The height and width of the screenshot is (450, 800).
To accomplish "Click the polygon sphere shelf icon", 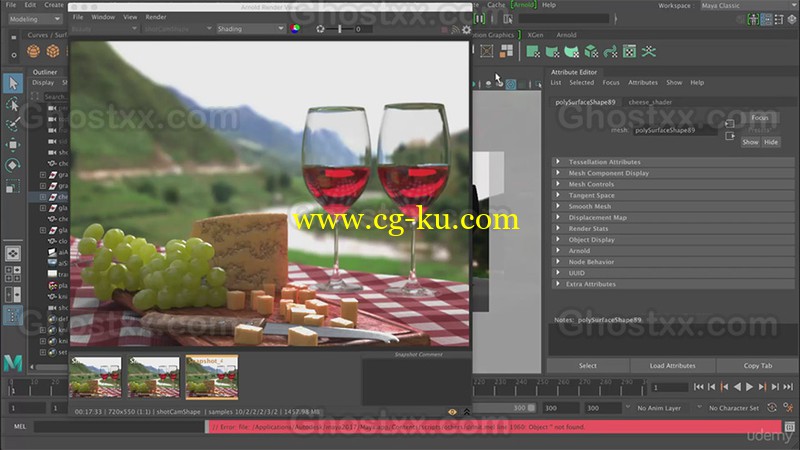I will (x=34, y=51).
